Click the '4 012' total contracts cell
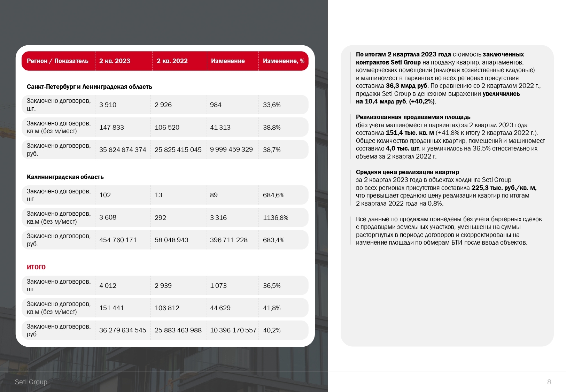Screen dimensions: 566x392 [x=108, y=285]
